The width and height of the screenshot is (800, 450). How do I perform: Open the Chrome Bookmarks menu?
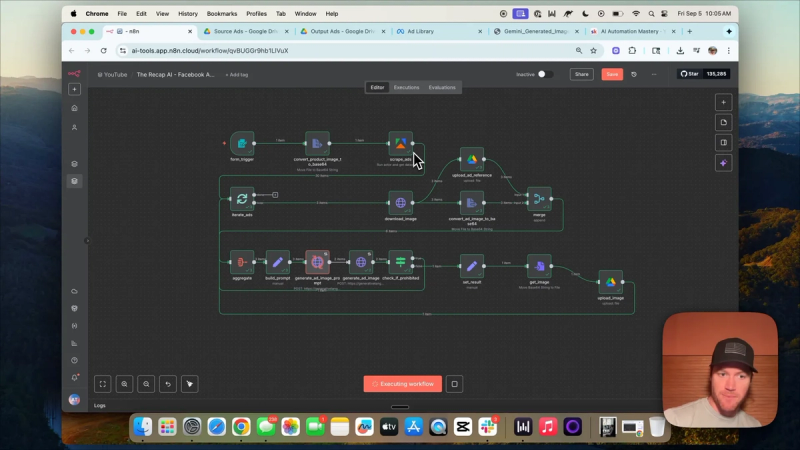221,14
